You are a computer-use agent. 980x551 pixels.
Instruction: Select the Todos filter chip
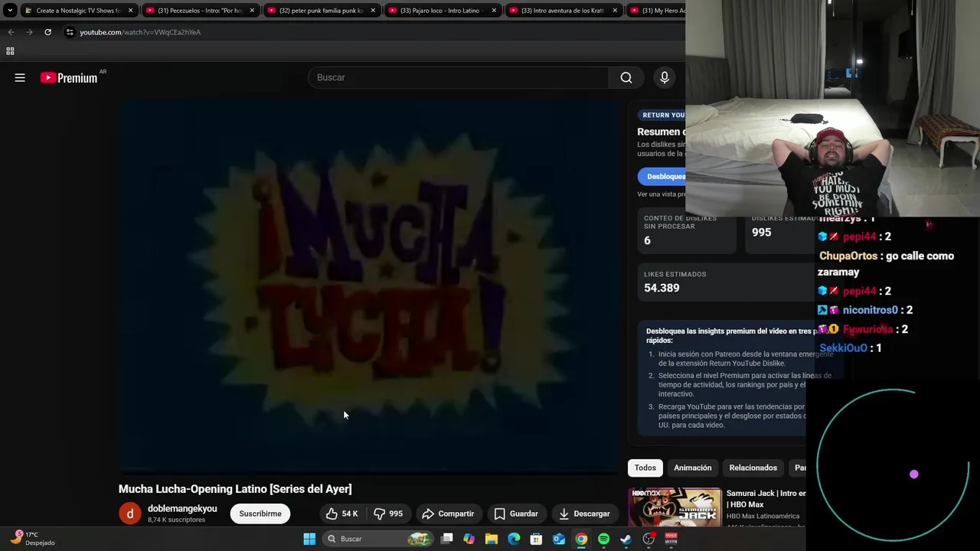645,468
